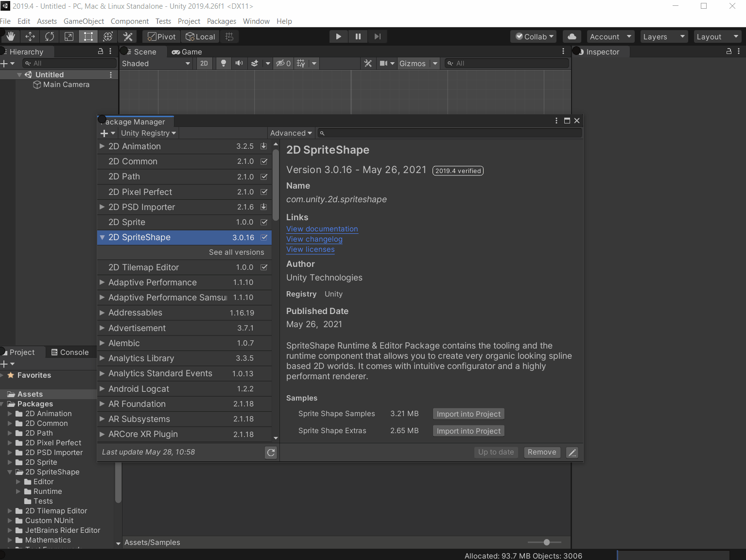Toggle scene audio speaker icon
Image resolution: width=746 pixels, height=560 pixels.
click(x=239, y=63)
